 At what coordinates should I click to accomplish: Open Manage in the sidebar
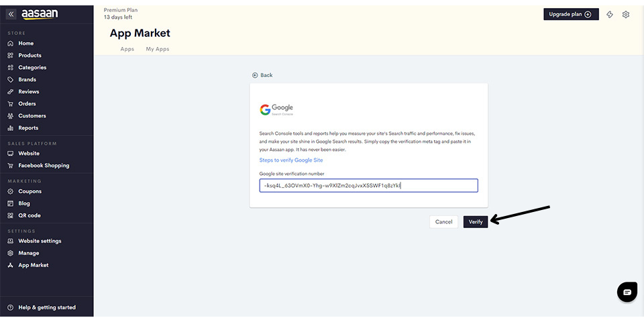pos(29,254)
